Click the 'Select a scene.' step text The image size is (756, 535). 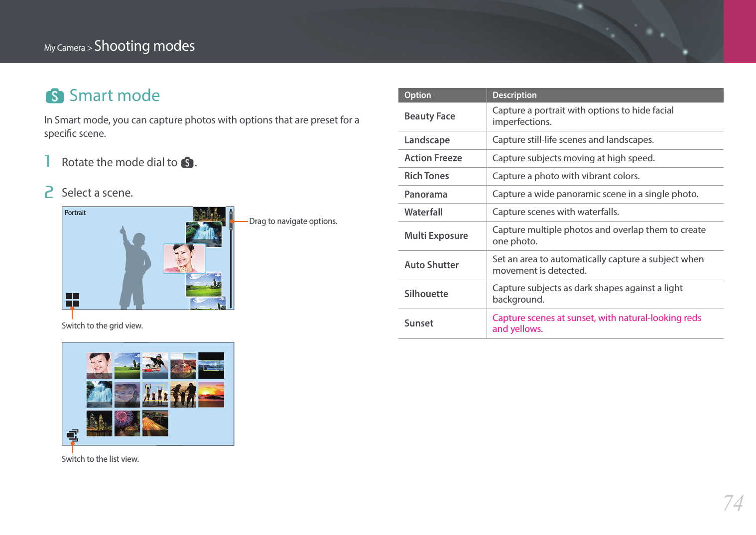pyautogui.click(x=97, y=193)
